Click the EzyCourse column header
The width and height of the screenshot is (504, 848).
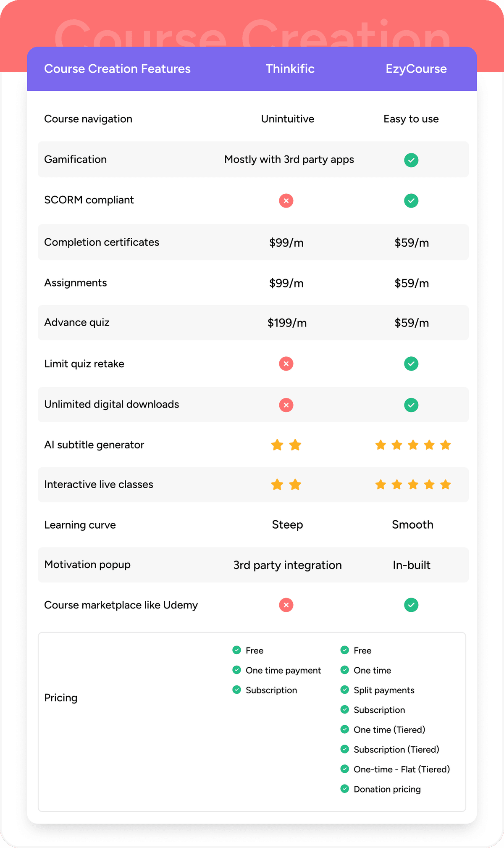416,69
